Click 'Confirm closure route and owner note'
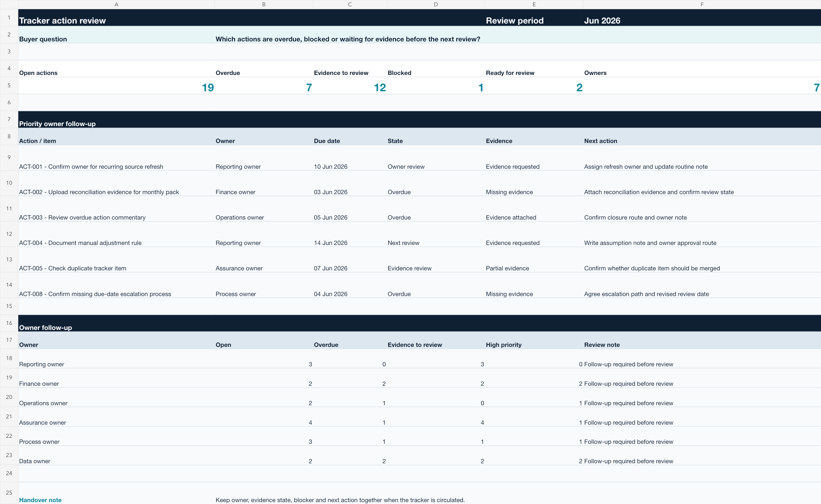The width and height of the screenshot is (821, 504). [635, 217]
